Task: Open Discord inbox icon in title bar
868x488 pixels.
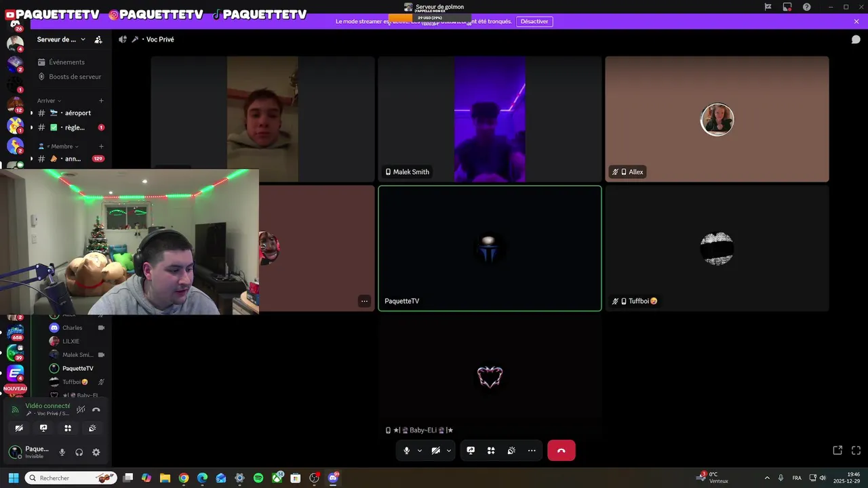Action: [787, 7]
